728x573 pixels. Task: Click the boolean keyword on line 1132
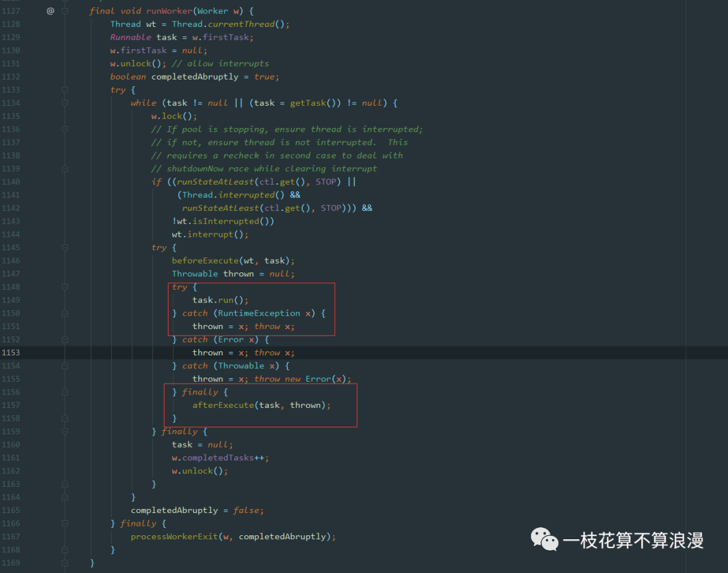[x=127, y=77]
